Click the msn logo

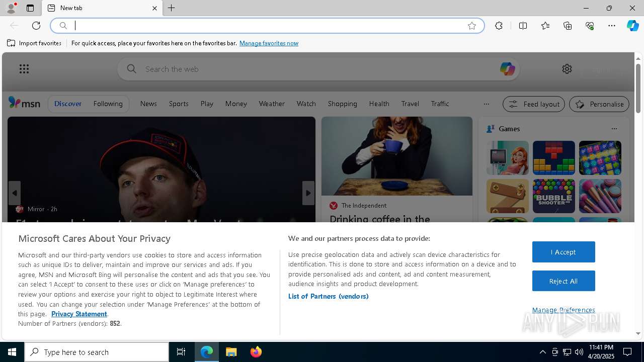24,103
